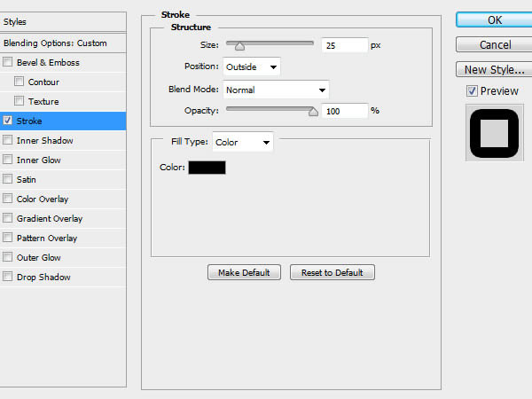Click the Size value field showing 25
532x399 pixels.
(x=345, y=45)
